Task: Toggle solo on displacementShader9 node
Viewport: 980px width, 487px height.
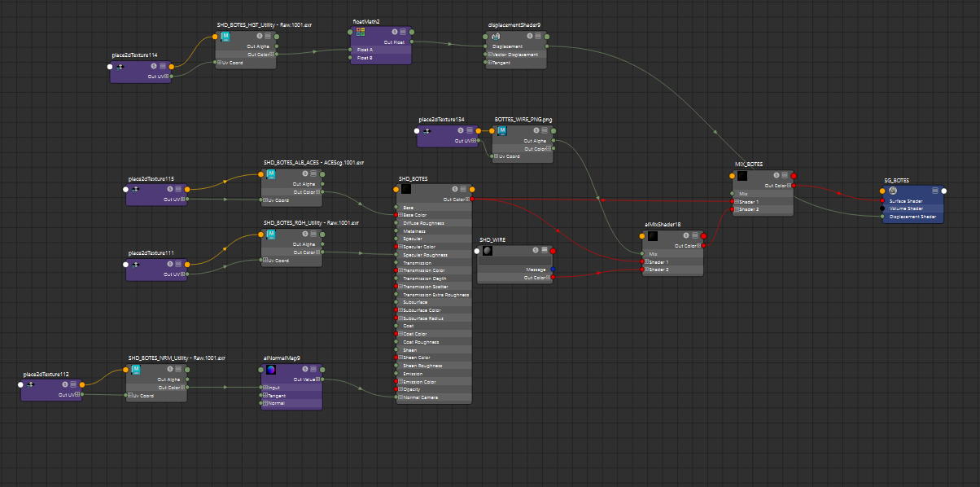Action: [529, 36]
